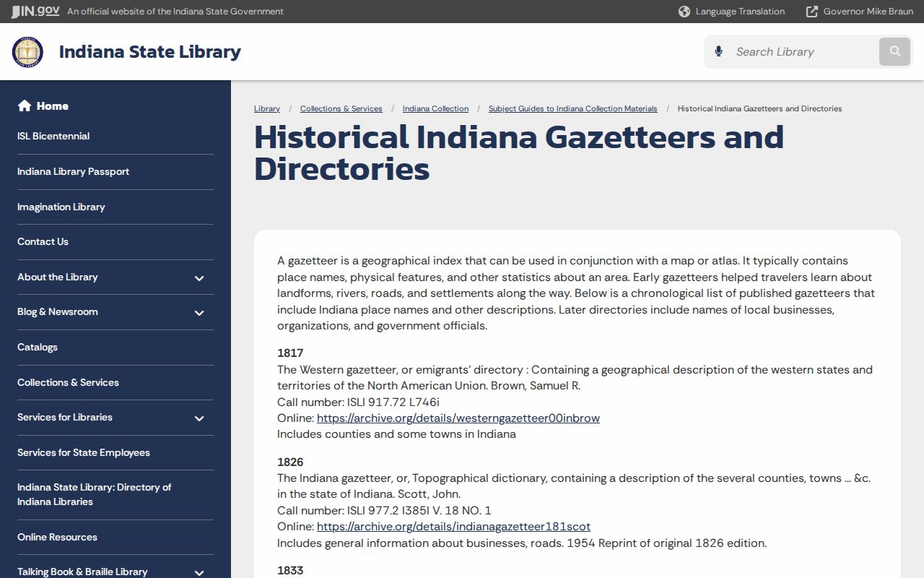Click the Home house icon in sidebar
Screen dimensions: 924x578
click(x=25, y=105)
